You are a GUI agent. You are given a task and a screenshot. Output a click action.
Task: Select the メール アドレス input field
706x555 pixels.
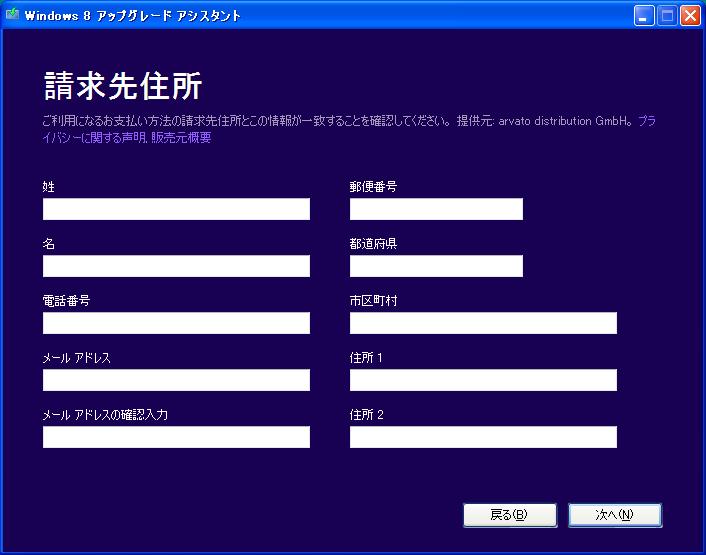[x=176, y=380]
